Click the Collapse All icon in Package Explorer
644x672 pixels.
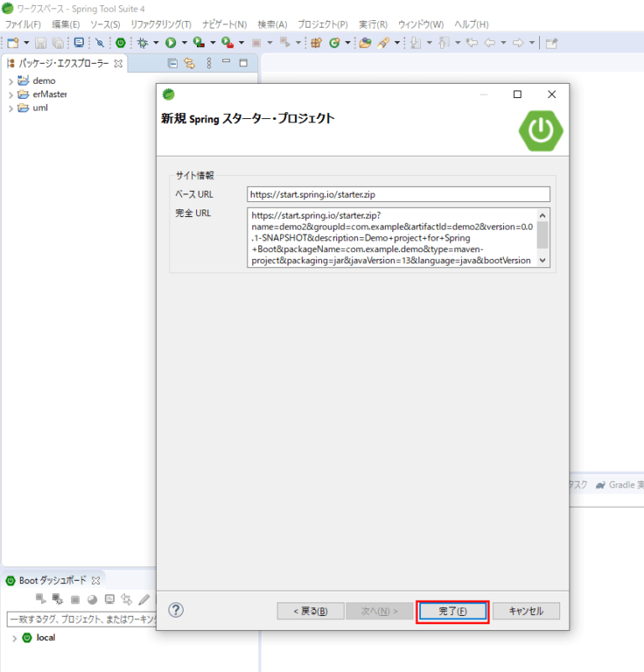click(173, 63)
